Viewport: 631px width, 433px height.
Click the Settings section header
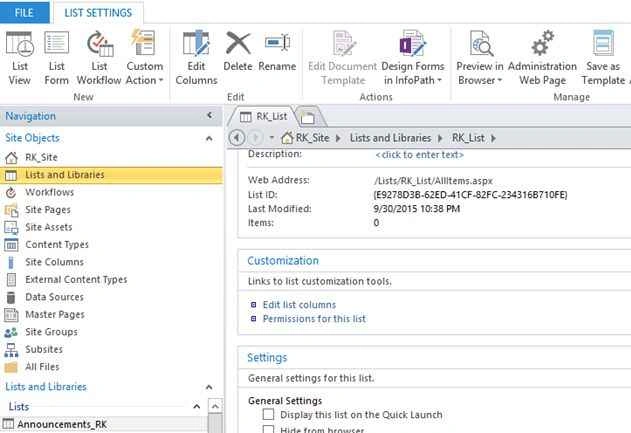[x=267, y=357]
